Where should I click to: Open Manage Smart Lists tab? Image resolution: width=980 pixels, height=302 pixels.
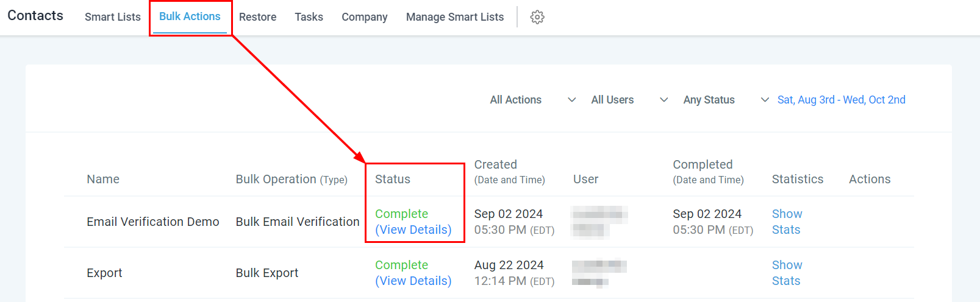pos(455,17)
